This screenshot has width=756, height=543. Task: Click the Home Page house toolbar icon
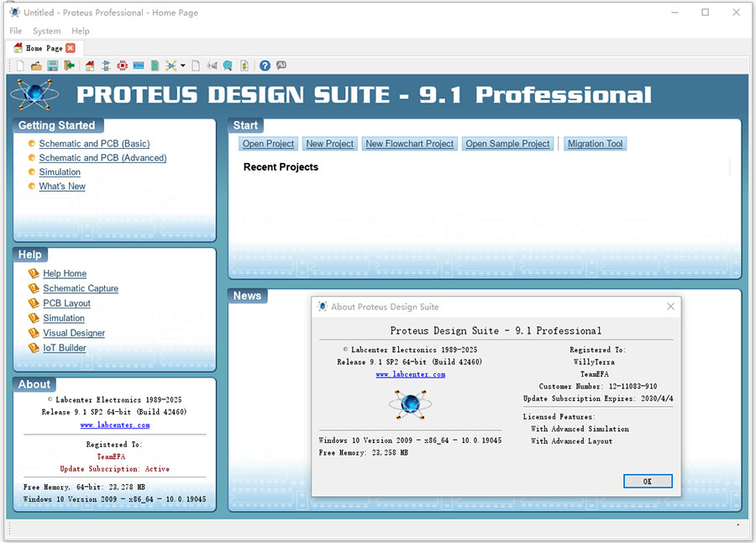[90, 66]
